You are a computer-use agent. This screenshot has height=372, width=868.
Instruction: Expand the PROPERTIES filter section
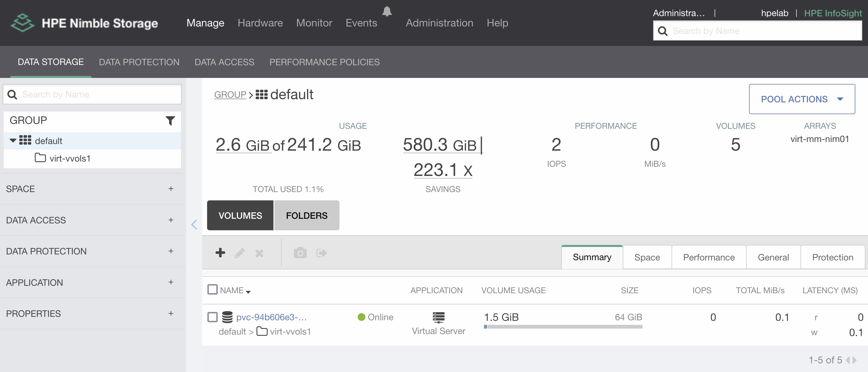171,313
